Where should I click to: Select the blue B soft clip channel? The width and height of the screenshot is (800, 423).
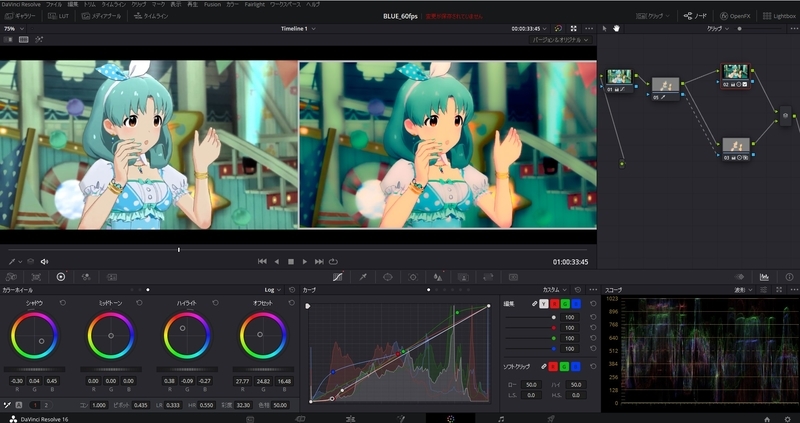[x=576, y=366]
